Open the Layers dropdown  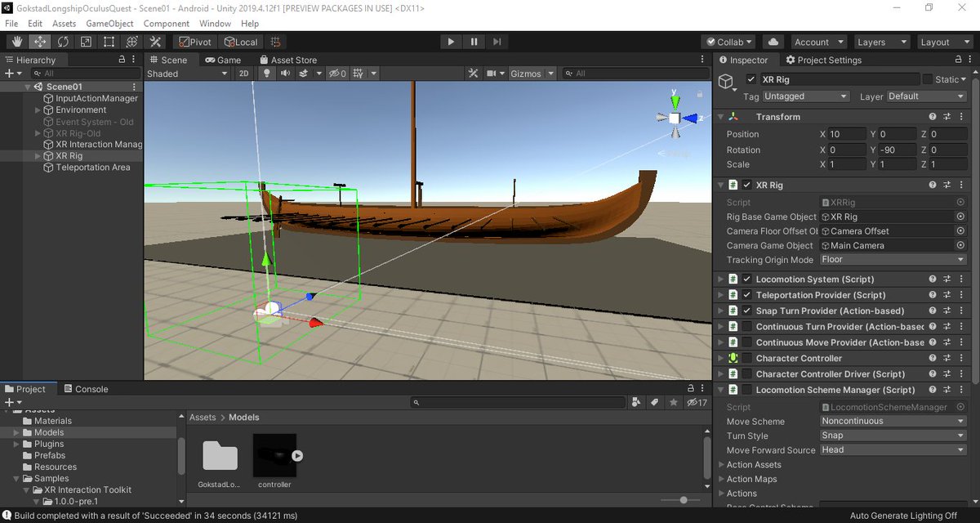880,42
